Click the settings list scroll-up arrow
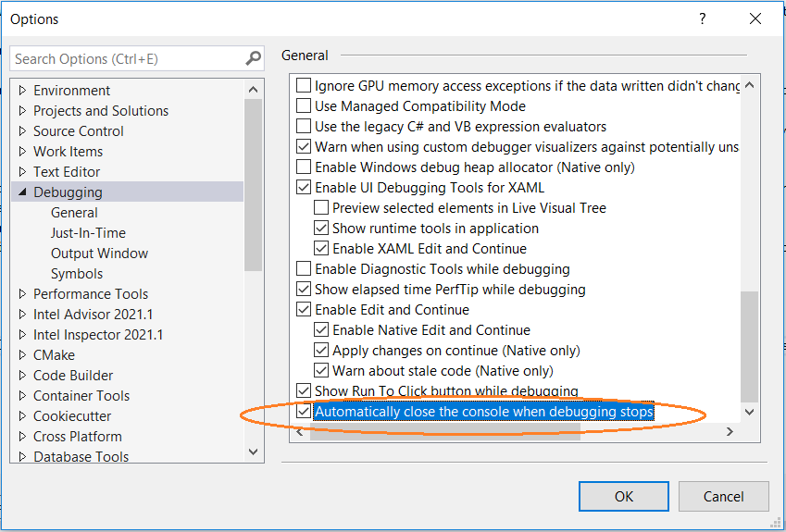This screenshot has width=786, height=532. point(749,85)
